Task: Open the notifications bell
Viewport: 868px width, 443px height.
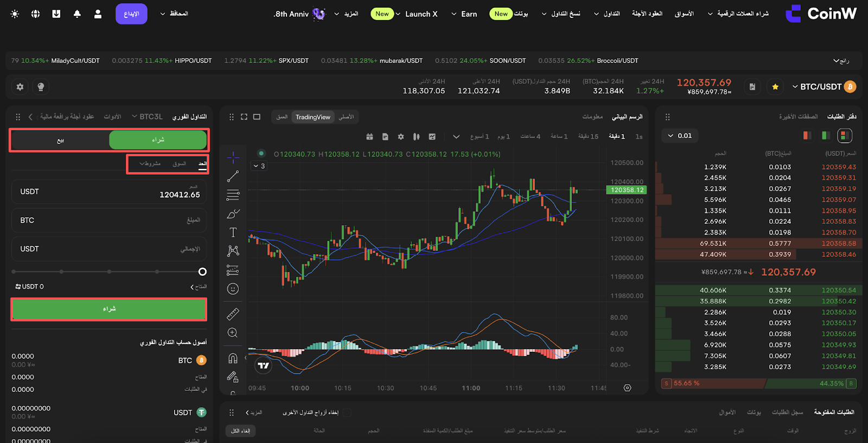Action: pos(77,14)
